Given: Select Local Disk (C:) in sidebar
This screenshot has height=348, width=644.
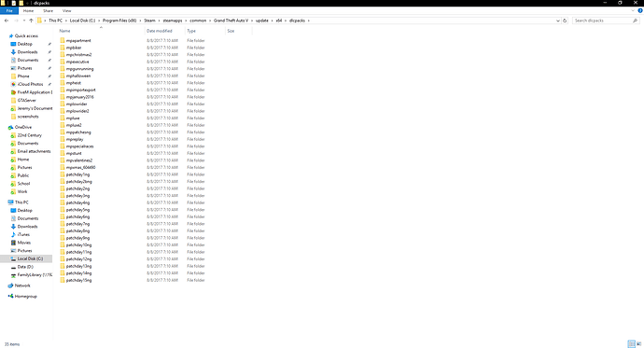Looking at the screenshot, I should tap(30, 258).
